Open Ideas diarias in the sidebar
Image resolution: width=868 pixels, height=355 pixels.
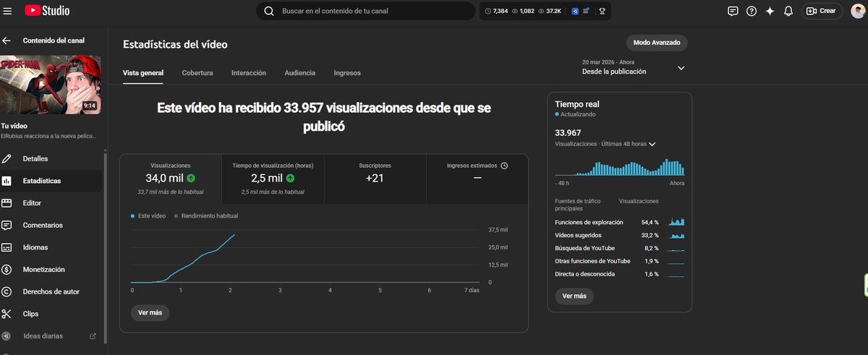(51, 336)
